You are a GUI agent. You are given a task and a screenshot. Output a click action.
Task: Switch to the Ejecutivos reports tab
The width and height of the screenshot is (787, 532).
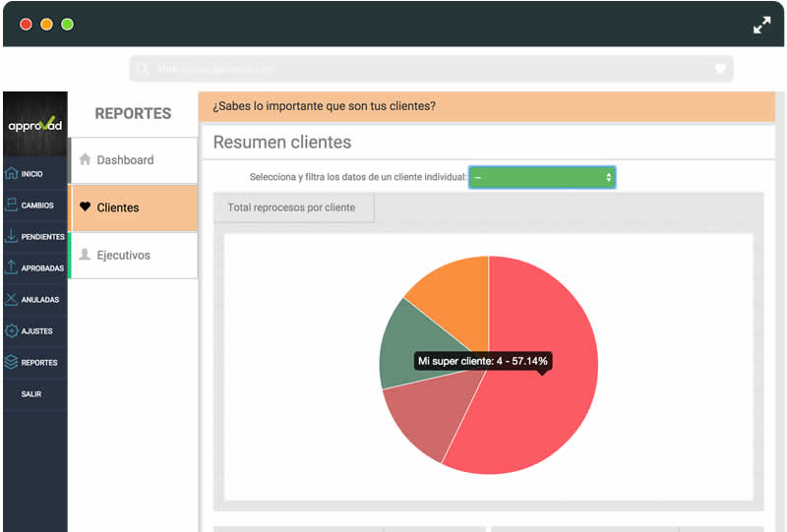tap(134, 255)
